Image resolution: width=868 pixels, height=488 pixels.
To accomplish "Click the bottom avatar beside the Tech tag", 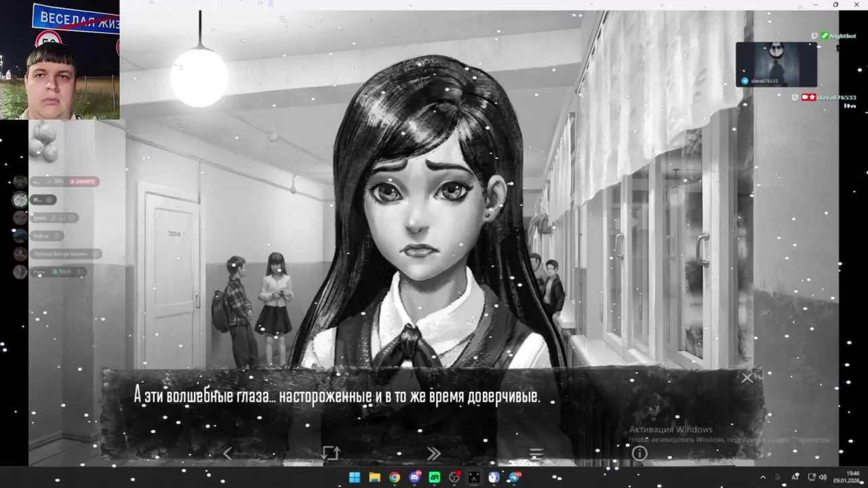I will pos(20,272).
